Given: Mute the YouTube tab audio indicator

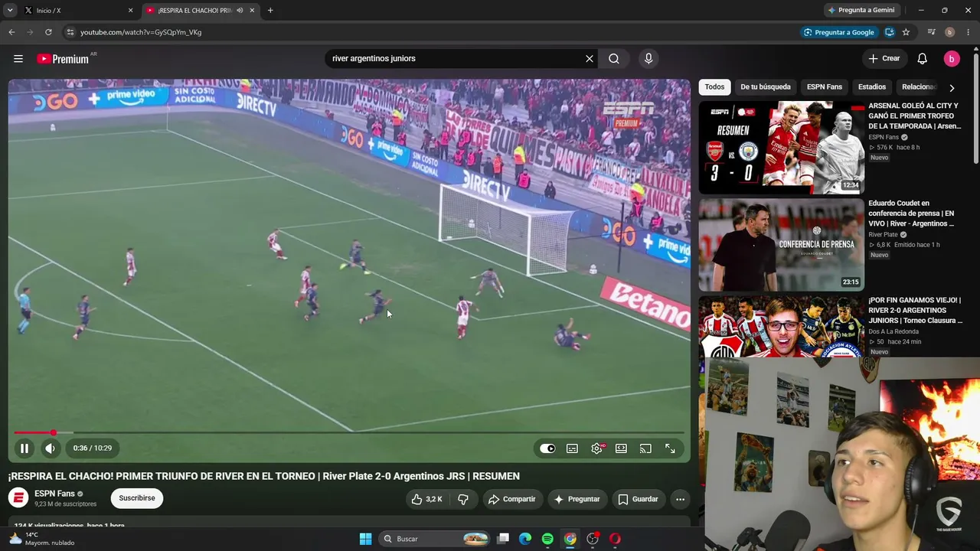Looking at the screenshot, I should (x=240, y=11).
